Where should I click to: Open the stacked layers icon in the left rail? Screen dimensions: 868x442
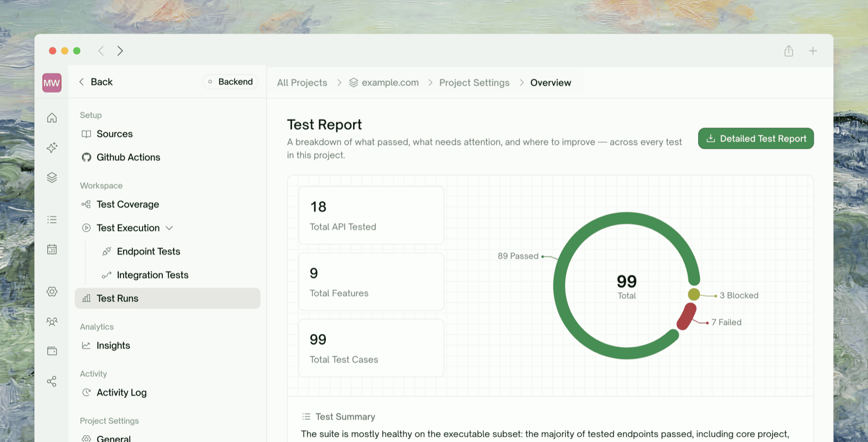[52, 178]
